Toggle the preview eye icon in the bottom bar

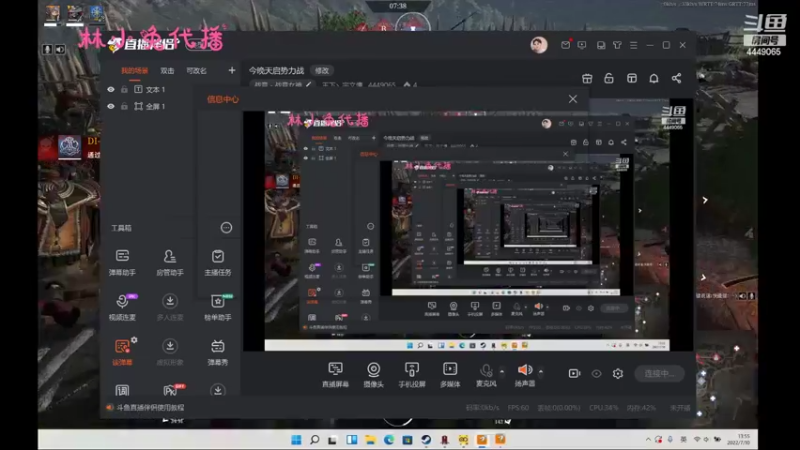(x=596, y=373)
